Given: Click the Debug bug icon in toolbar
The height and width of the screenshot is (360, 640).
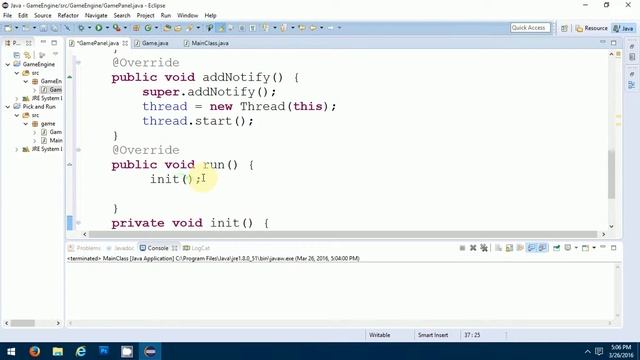Looking at the screenshot, I should 81,28.
